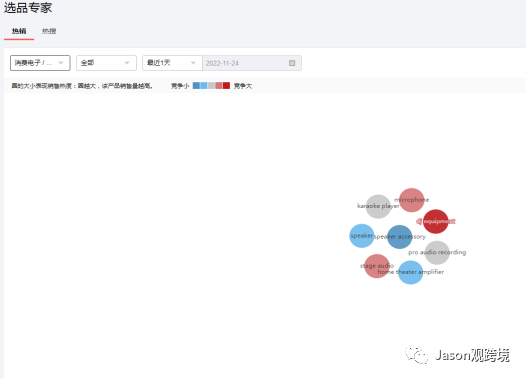
Task: Select the microphone bubble
Action: pos(412,200)
